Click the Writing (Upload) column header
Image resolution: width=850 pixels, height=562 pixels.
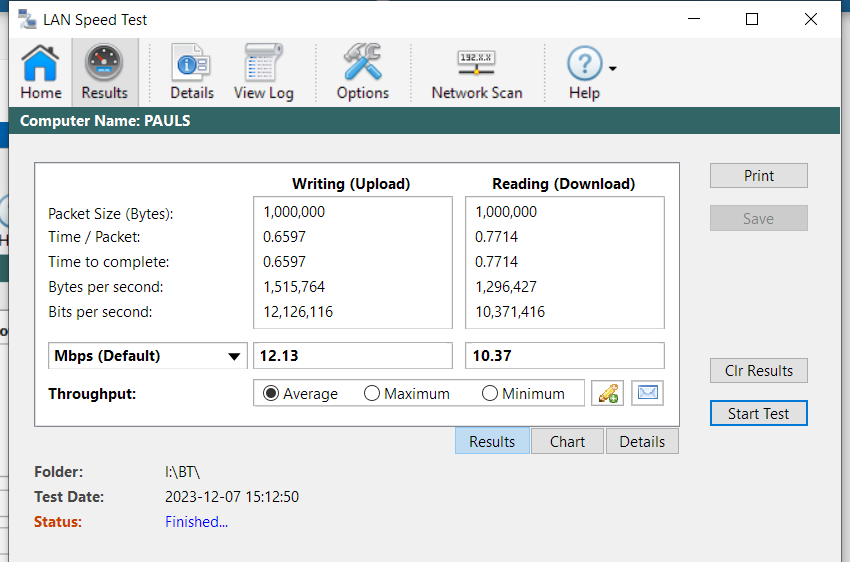pyautogui.click(x=351, y=184)
